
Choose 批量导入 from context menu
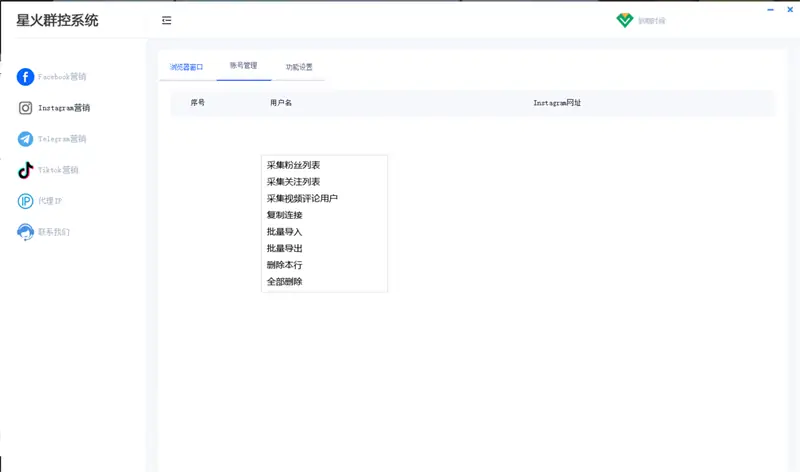[285, 232]
